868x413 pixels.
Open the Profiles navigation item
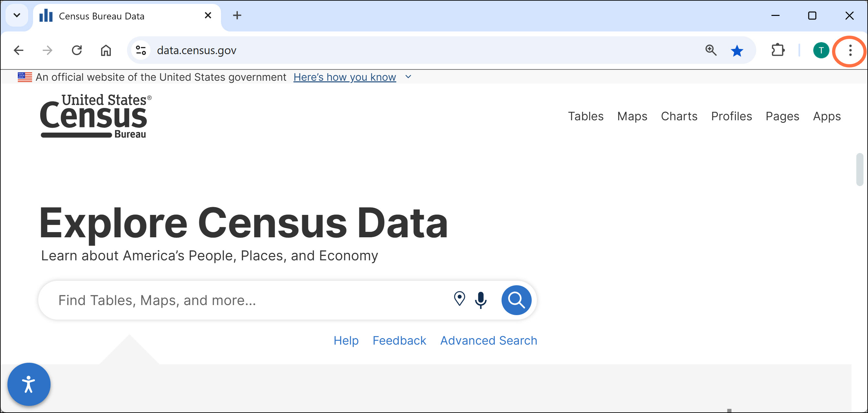click(732, 116)
